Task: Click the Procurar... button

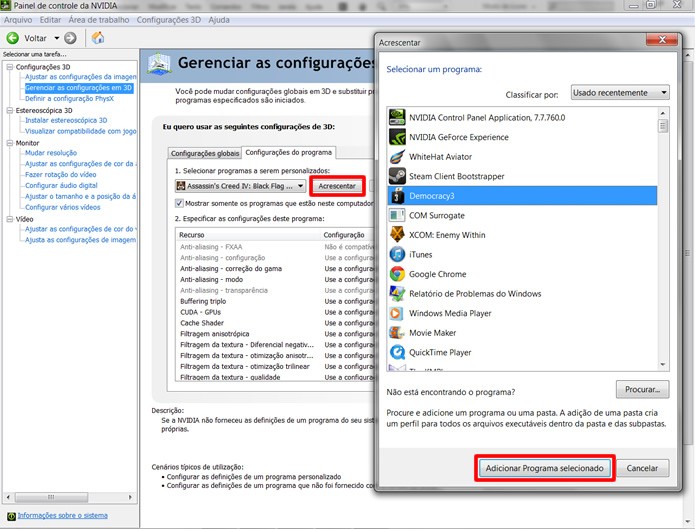Action: pyautogui.click(x=642, y=389)
